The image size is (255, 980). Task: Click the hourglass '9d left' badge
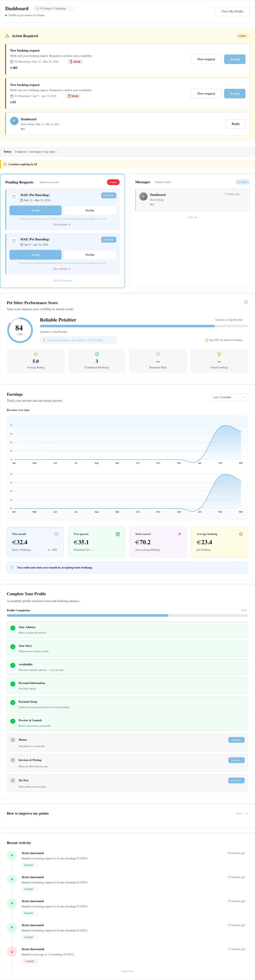[73, 96]
